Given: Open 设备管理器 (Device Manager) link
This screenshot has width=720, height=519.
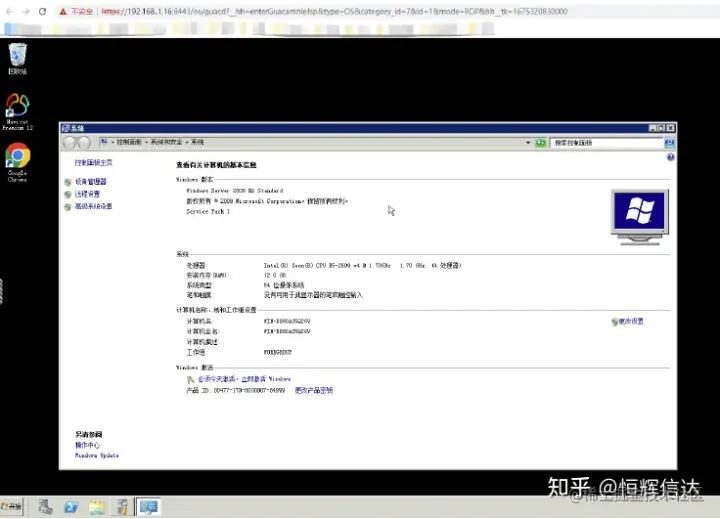Looking at the screenshot, I should (90, 181).
